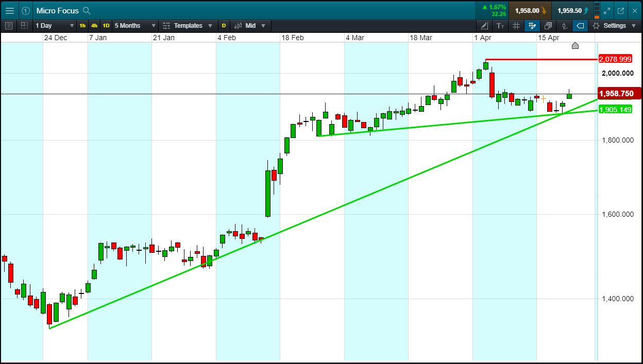Image resolution: width=643 pixels, height=364 pixels.
Task: Click the dashed-grid layout icon
Action: pyautogui.click(x=24, y=25)
